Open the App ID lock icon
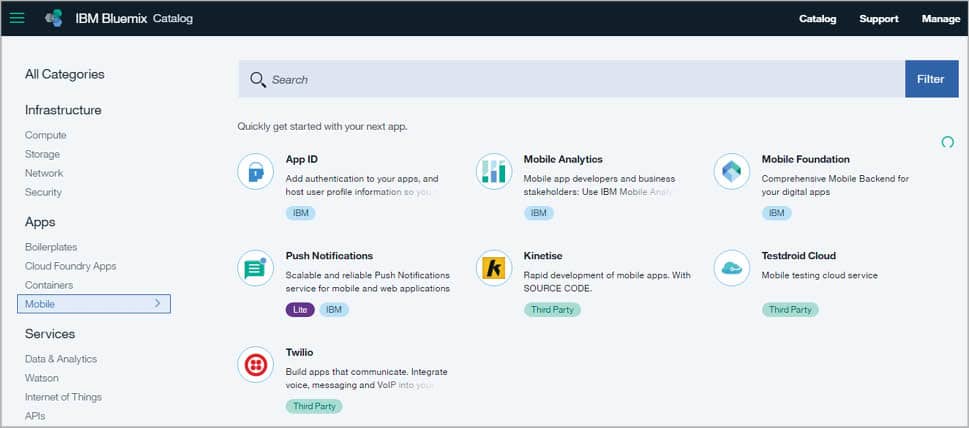 [255, 171]
